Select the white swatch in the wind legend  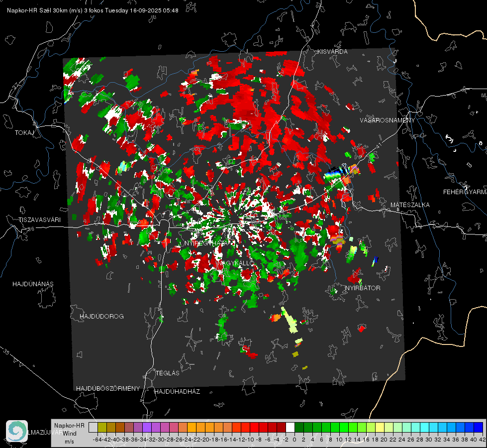pyautogui.click(x=290, y=427)
